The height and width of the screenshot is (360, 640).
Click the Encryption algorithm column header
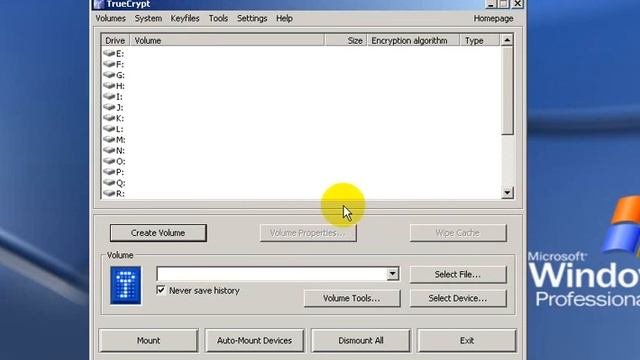pyautogui.click(x=413, y=40)
